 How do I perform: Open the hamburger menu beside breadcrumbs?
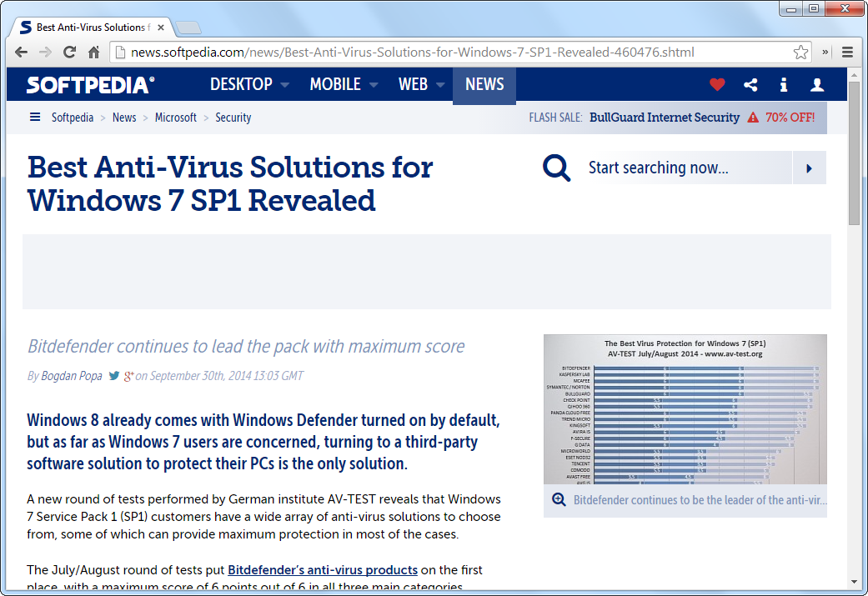point(35,118)
